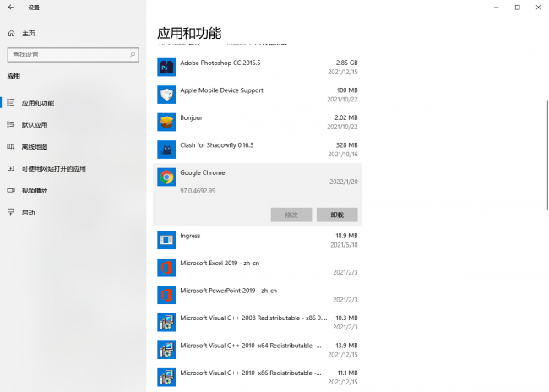Go to 主页 home link
The image size is (549, 392).
(29, 34)
